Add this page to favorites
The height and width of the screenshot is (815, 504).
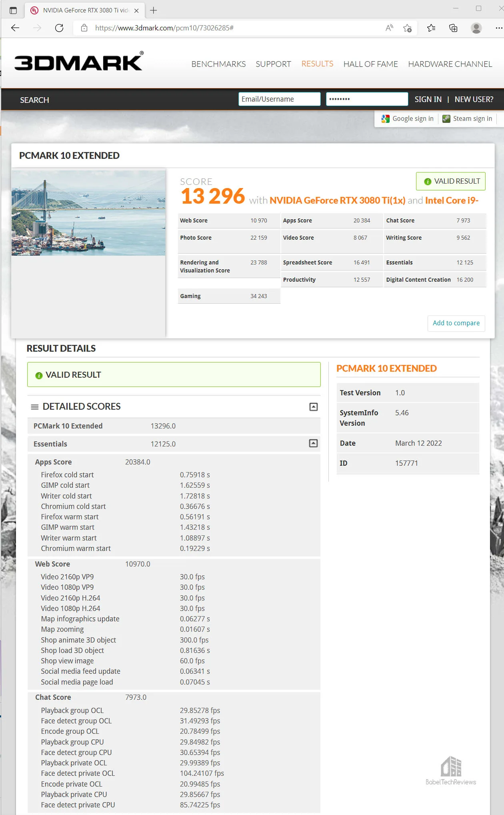tap(408, 28)
